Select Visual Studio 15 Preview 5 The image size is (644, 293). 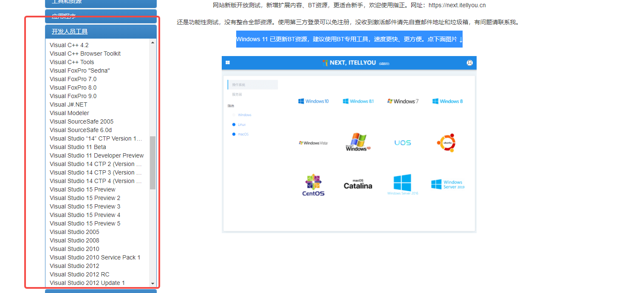85,223
